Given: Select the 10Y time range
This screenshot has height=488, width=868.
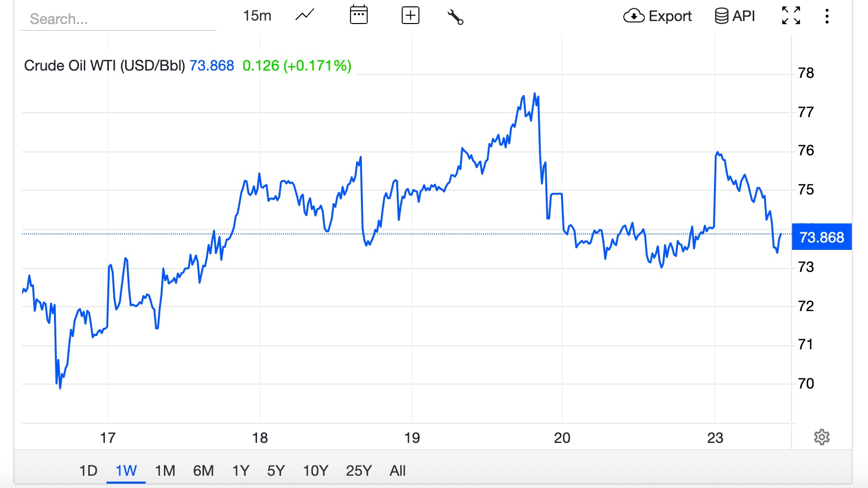Looking at the screenshot, I should tap(315, 471).
